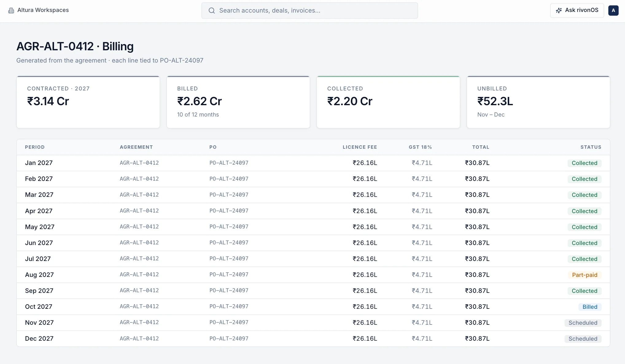The height and width of the screenshot is (364, 625).
Task: Select the Oct 2027 period cell
Action: [39, 307]
